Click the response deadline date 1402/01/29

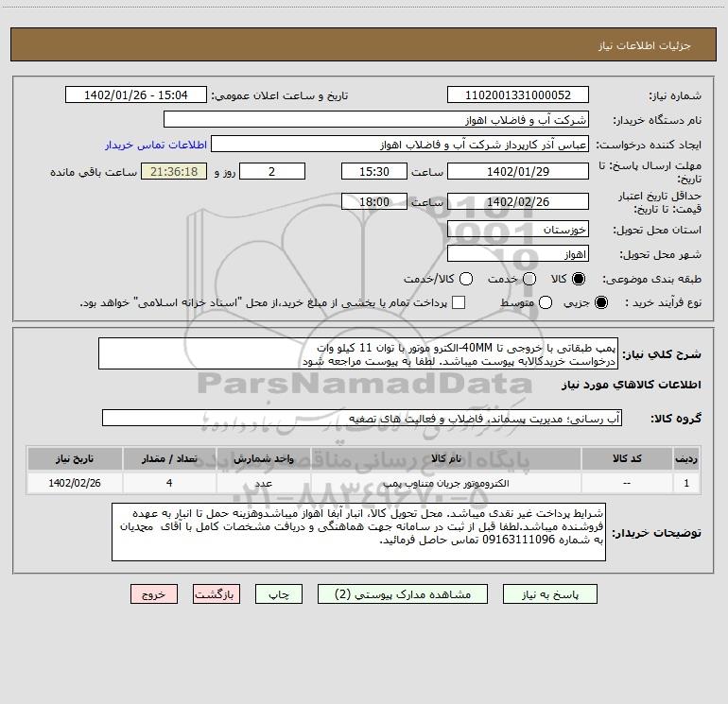point(518,171)
